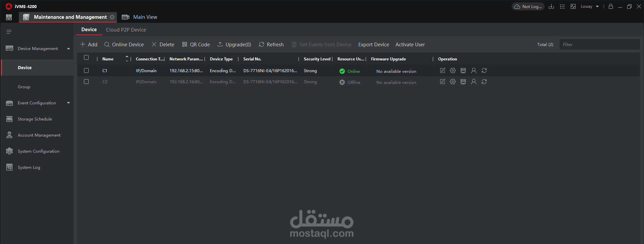Toggle the Name column sort arrow
This screenshot has height=244, width=644.
pos(127,59)
